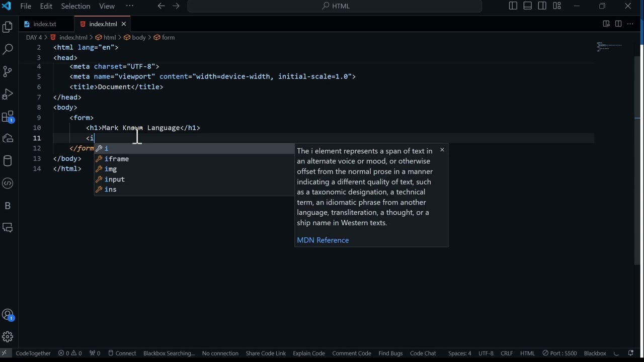Click the ports forwarded indicator in status bar
Viewport: 644px width, 362px height.
(x=95, y=353)
